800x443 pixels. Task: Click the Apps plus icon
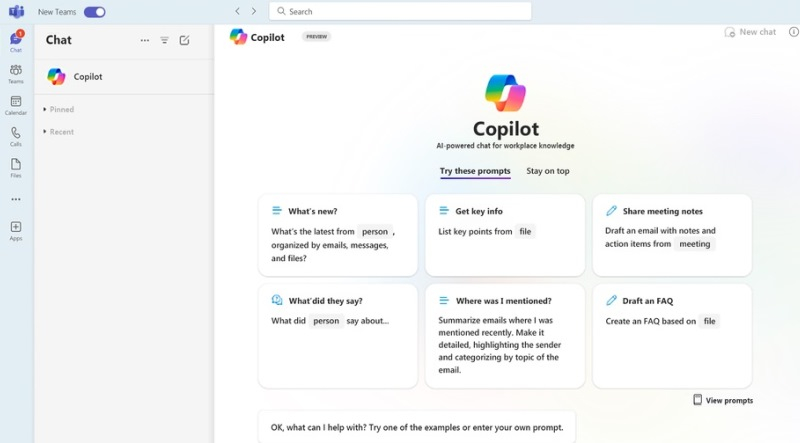point(16,229)
